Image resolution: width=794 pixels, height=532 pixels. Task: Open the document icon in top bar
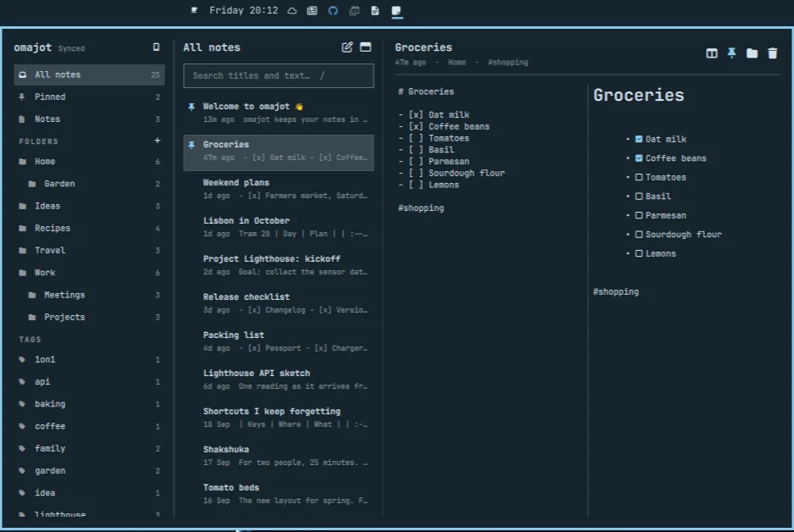tap(375, 11)
